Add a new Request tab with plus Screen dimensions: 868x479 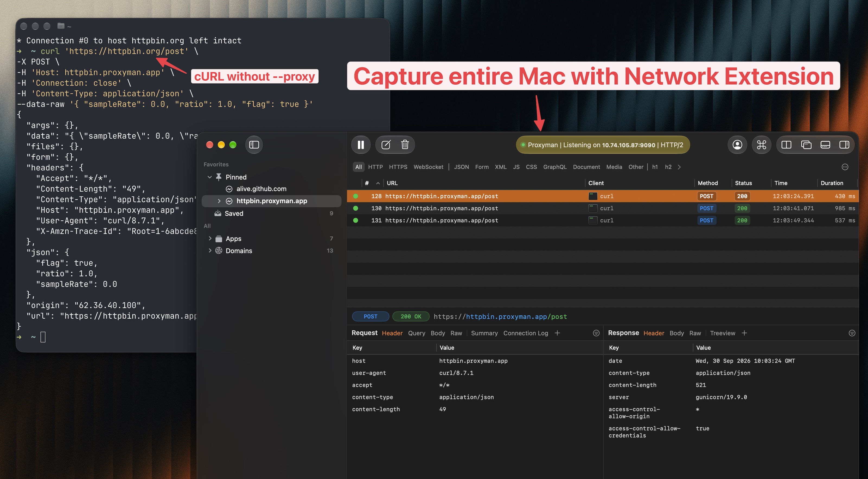click(557, 333)
